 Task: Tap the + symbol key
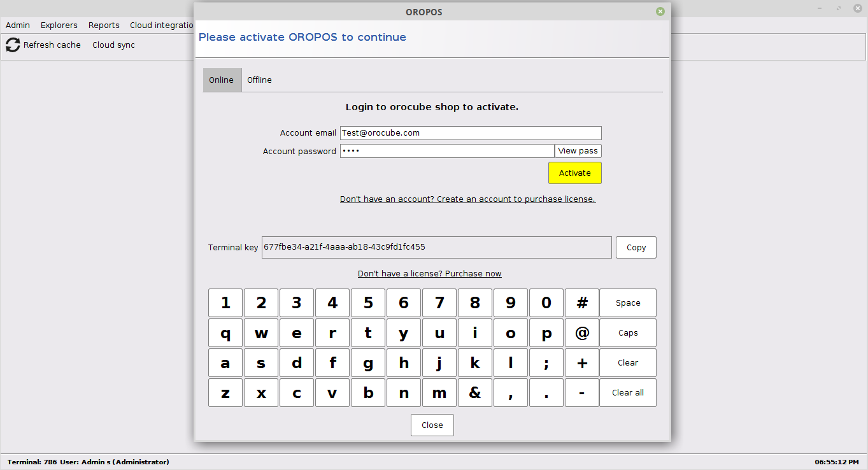pos(582,363)
